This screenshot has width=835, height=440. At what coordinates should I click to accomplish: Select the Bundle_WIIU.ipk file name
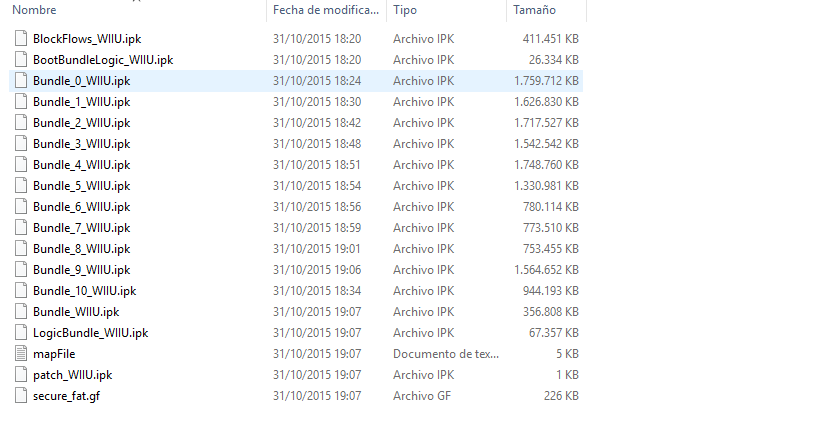click(76, 312)
